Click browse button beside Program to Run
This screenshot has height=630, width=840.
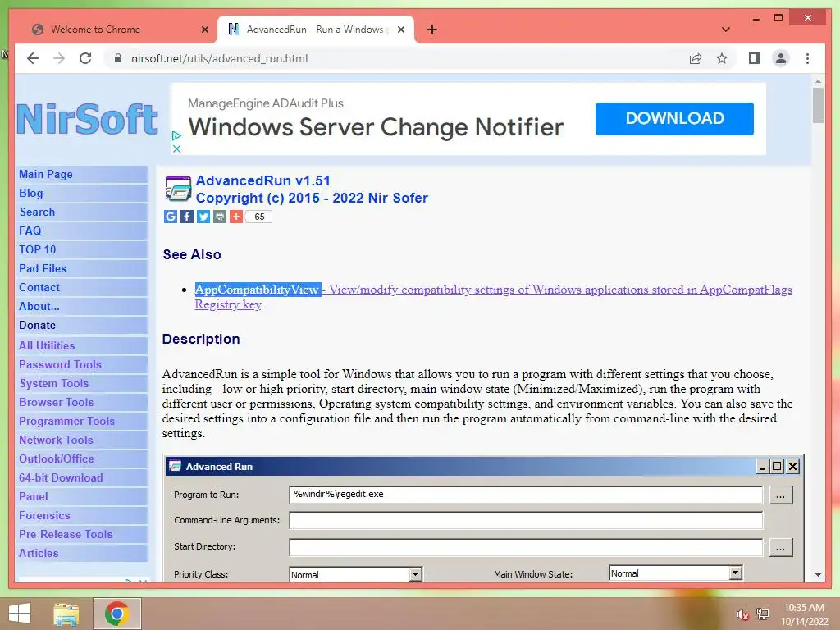pyautogui.click(x=781, y=495)
